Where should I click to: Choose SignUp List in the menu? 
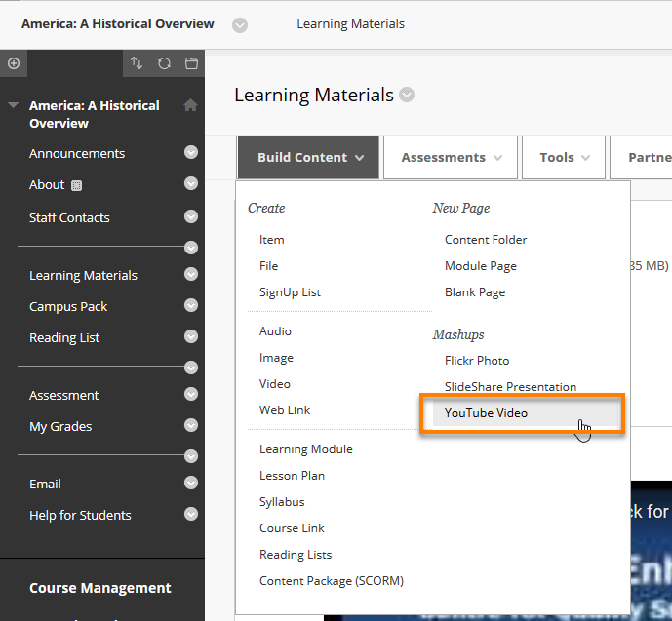tap(290, 292)
